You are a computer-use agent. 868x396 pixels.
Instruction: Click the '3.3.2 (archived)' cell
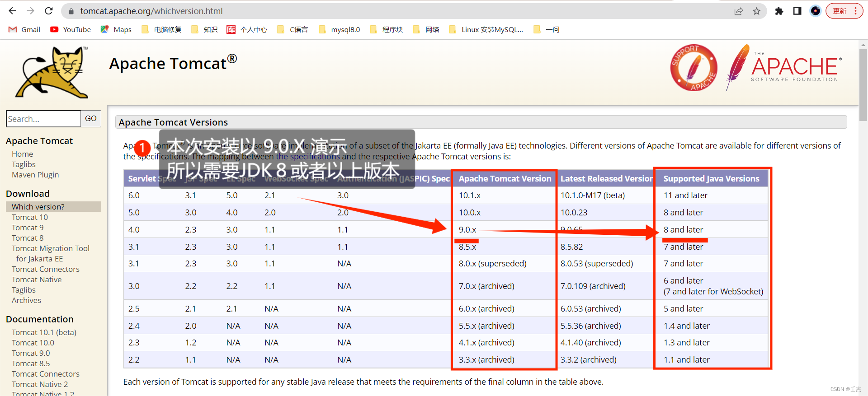click(589, 360)
